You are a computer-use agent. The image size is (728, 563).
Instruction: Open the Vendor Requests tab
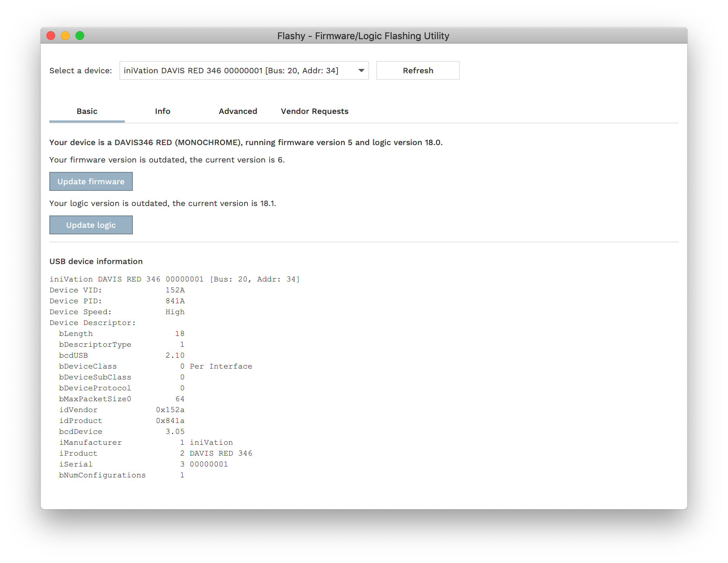coord(314,111)
